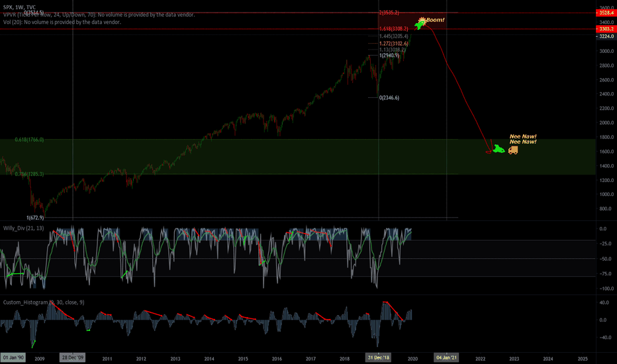This screenshot has width=617, height=364.
Task: Click the 2000.0 value on price axis
Action: tap(606, 123)
